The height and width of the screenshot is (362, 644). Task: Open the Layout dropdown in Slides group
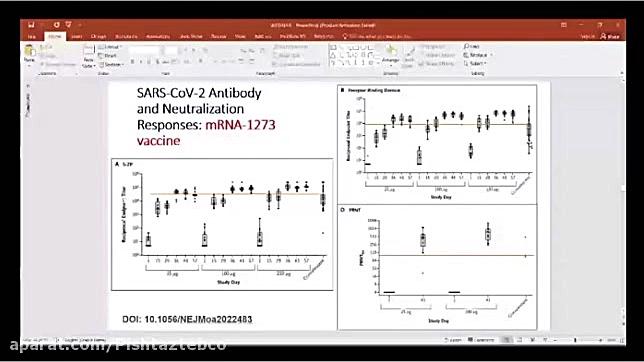point(110,47)
